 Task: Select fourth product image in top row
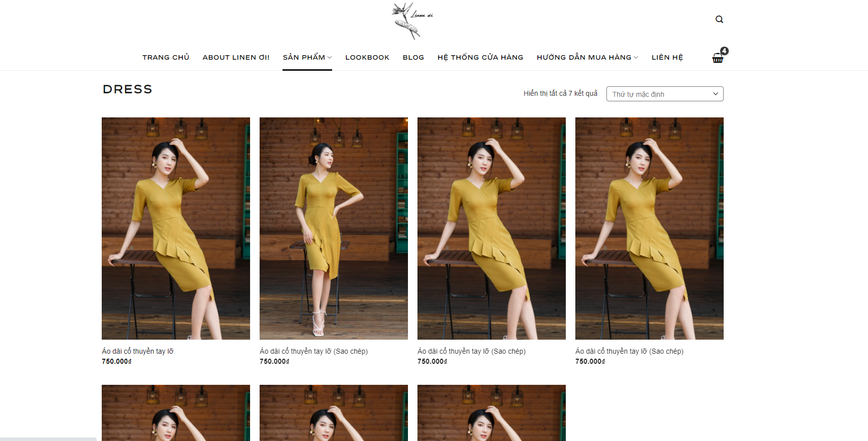[649, 228]
